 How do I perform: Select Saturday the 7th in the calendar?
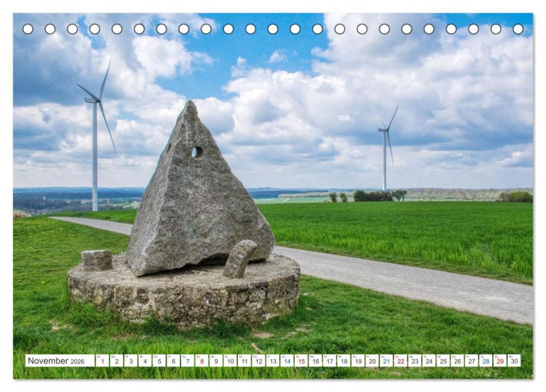[x=188, y=361]
